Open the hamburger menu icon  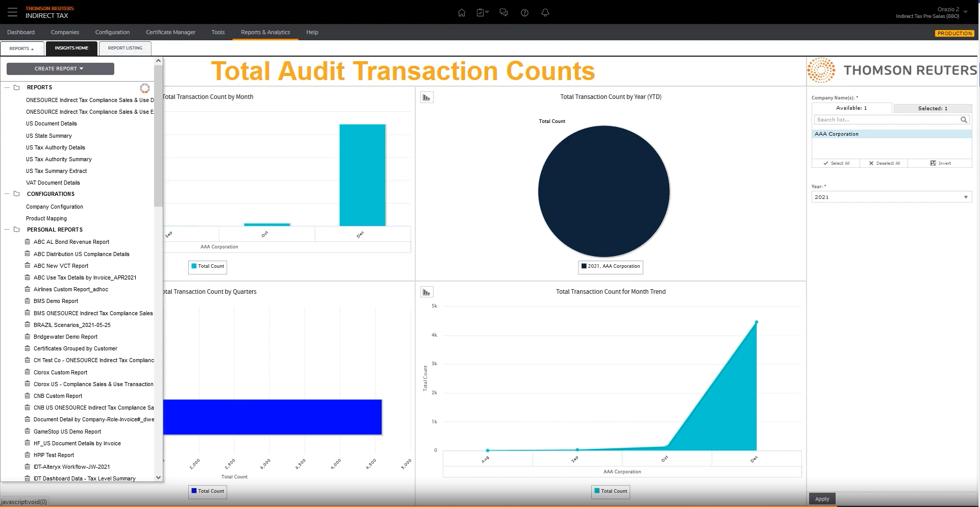coord(12,12)
